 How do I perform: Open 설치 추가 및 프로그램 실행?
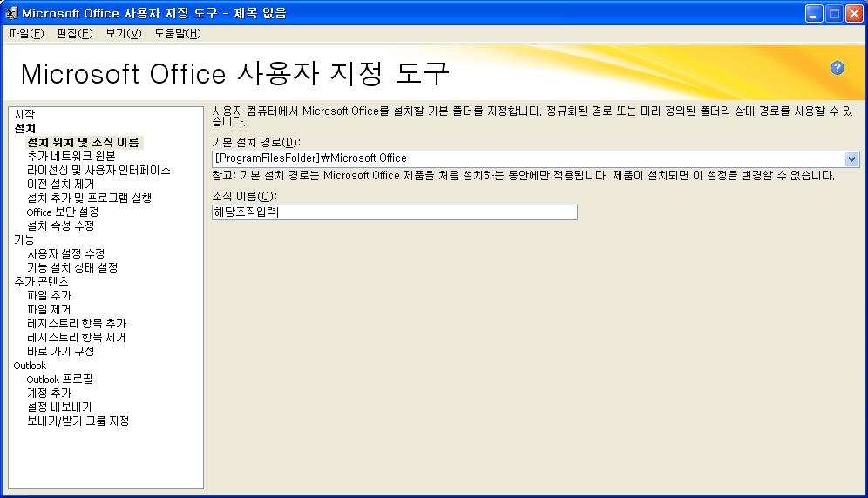coord(89,198)
